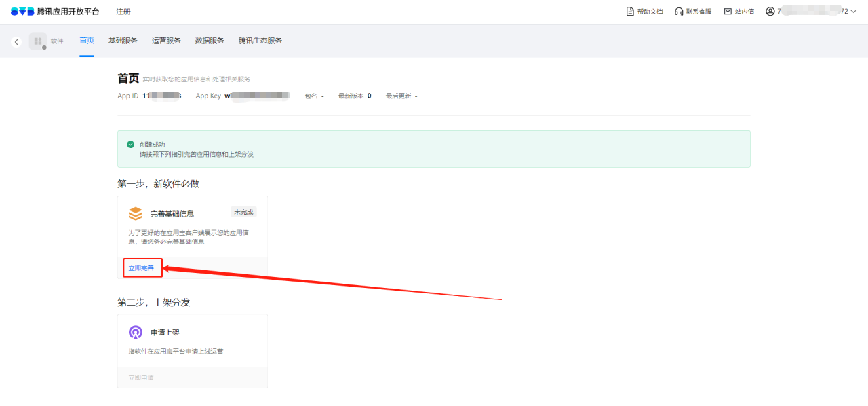
Task: Click the orange layers icon on 完善基础信息 card
Action: click(136, 213)
